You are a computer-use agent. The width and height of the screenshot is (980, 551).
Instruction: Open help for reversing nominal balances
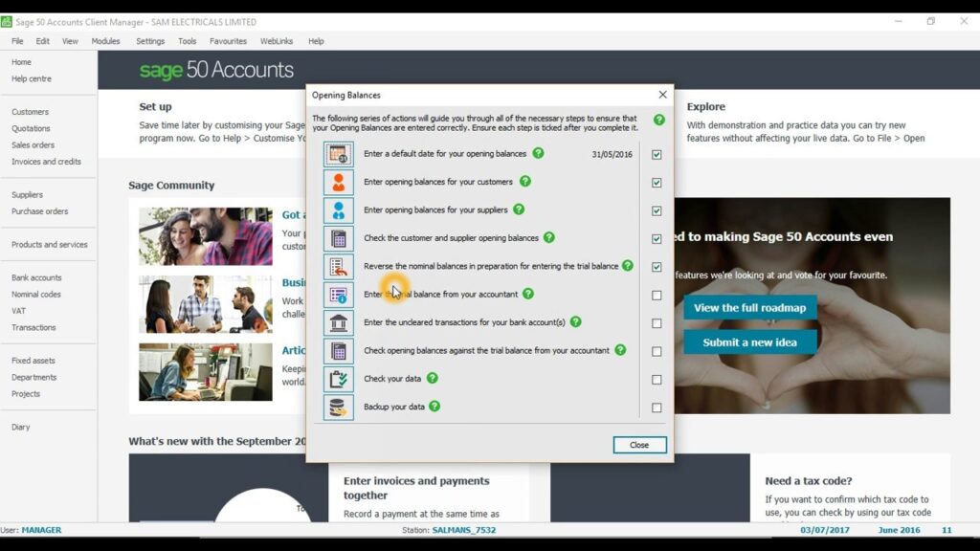point(628,266)
